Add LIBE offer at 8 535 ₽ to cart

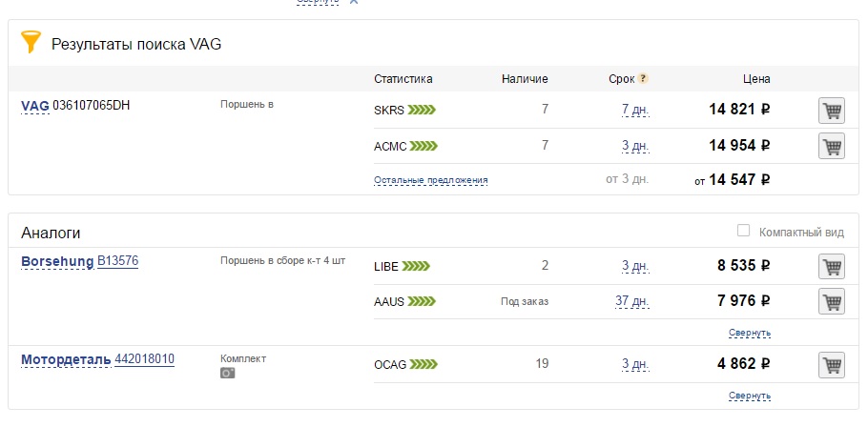pyautogui.click(x=832, y=267)
